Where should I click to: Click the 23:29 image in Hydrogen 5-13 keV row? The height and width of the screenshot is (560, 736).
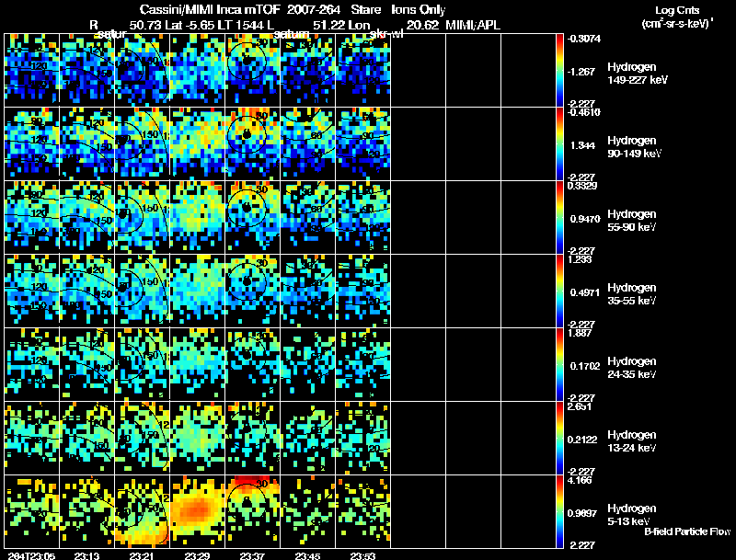197,511
